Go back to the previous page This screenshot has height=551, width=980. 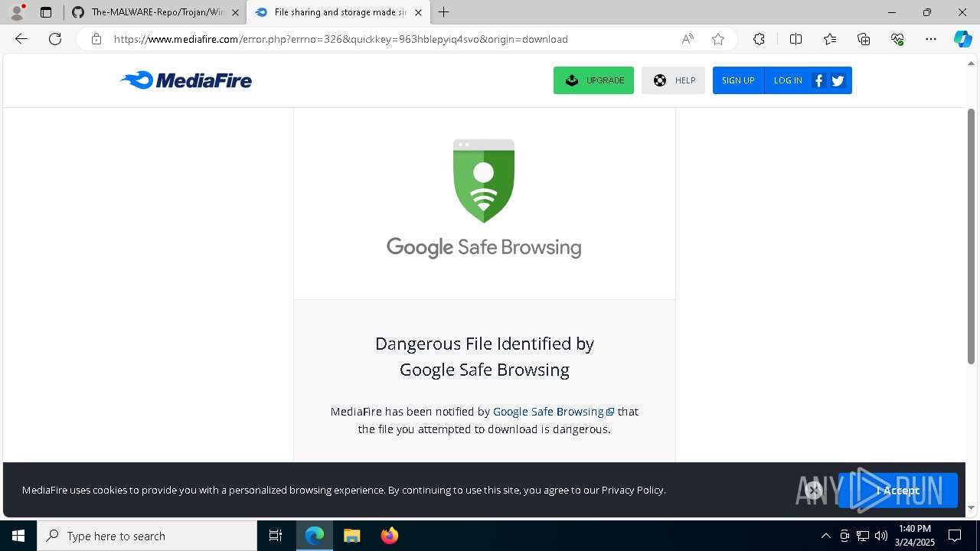pyautogui.click(x=21, y=39)
